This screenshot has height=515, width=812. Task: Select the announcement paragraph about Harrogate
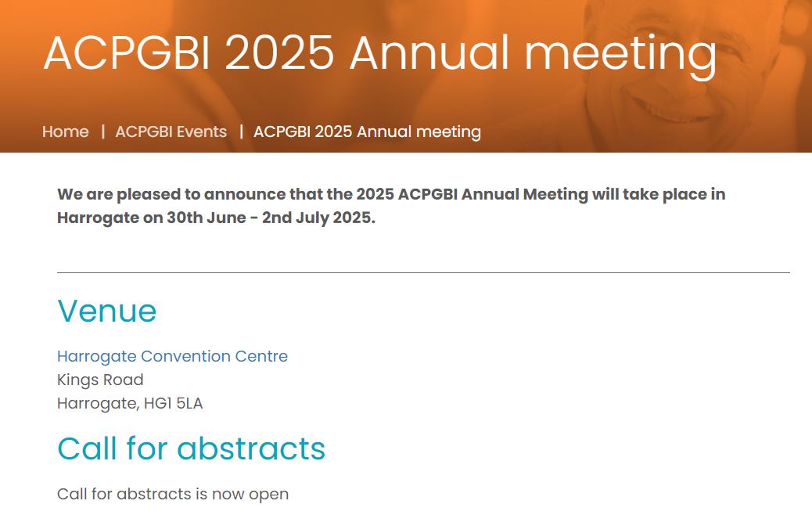point(391,204)
